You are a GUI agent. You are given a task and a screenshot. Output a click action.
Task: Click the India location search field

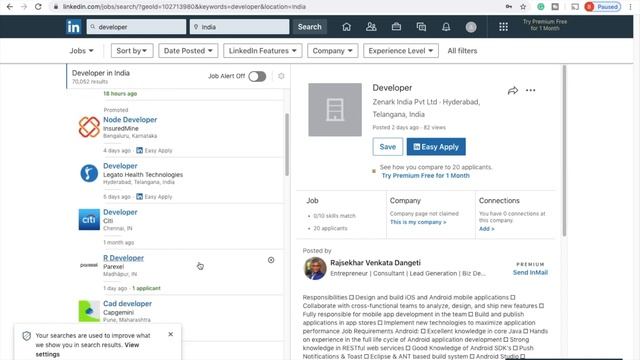[240, 27]
